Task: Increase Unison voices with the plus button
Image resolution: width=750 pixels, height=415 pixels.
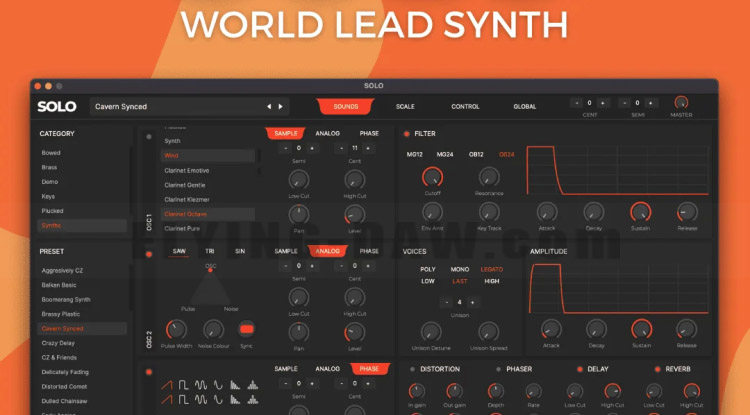Action: tap(473, 302)
